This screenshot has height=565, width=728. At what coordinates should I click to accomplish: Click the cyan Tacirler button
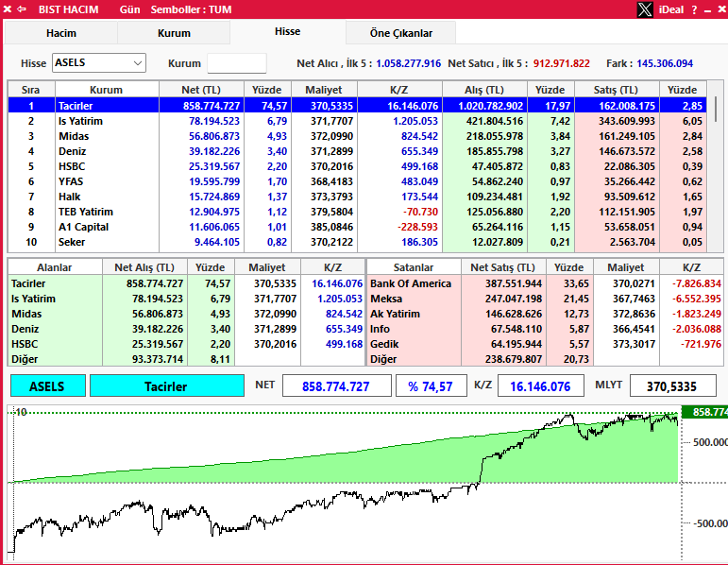pos(167,386)
